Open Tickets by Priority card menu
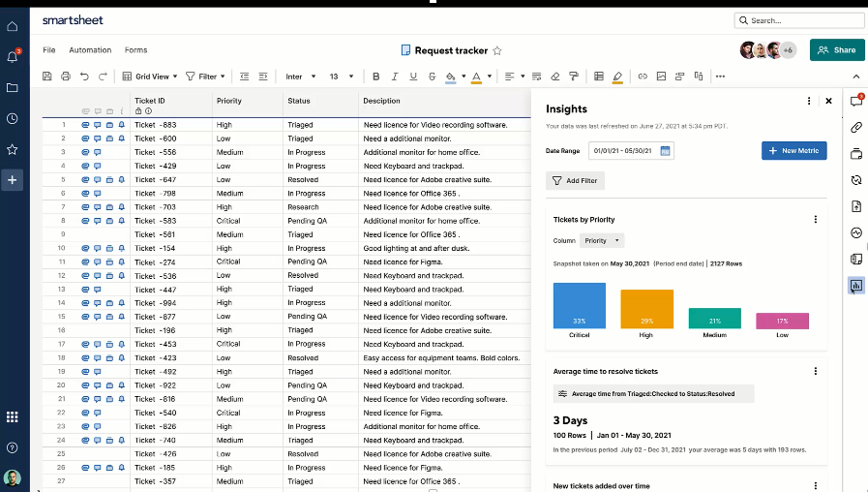Screen dimensions: 868x492 click(816, 220)
